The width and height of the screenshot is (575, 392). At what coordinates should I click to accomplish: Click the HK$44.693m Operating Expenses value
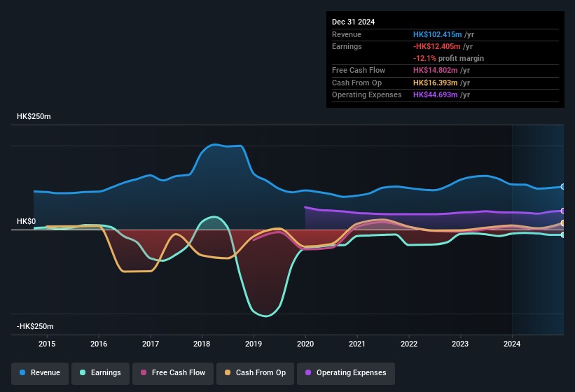[436, 94]
